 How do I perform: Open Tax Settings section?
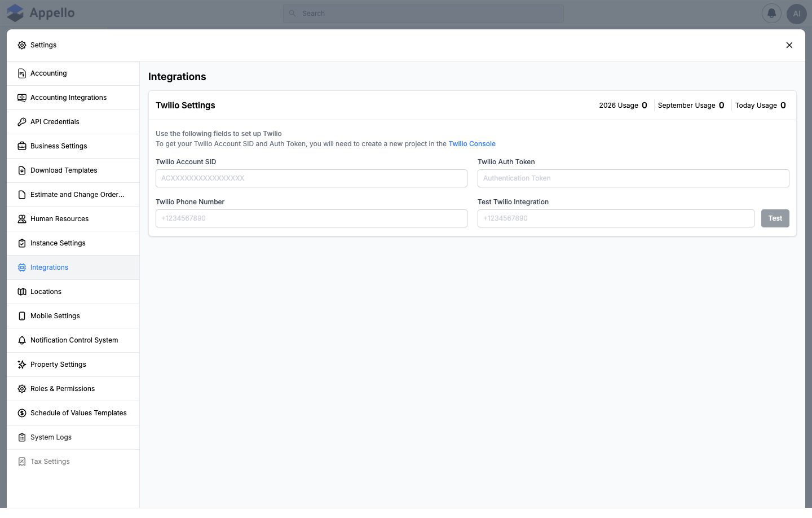[x=73, y=462]
